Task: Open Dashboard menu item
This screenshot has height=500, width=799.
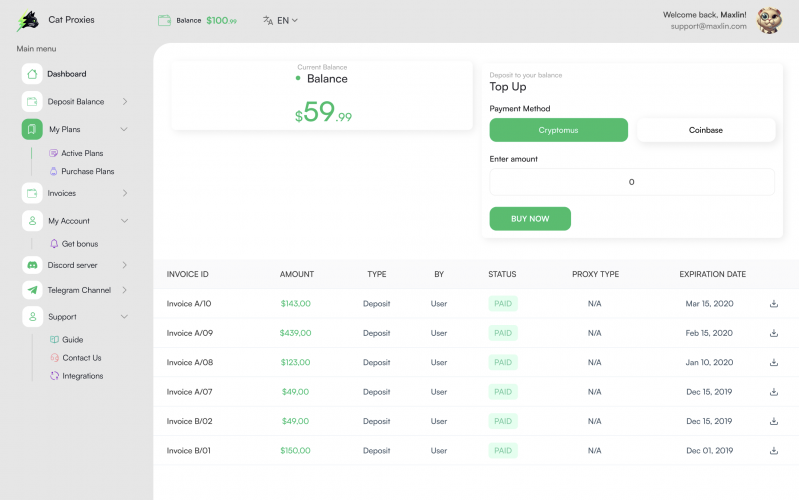Action: coord(67,74)
